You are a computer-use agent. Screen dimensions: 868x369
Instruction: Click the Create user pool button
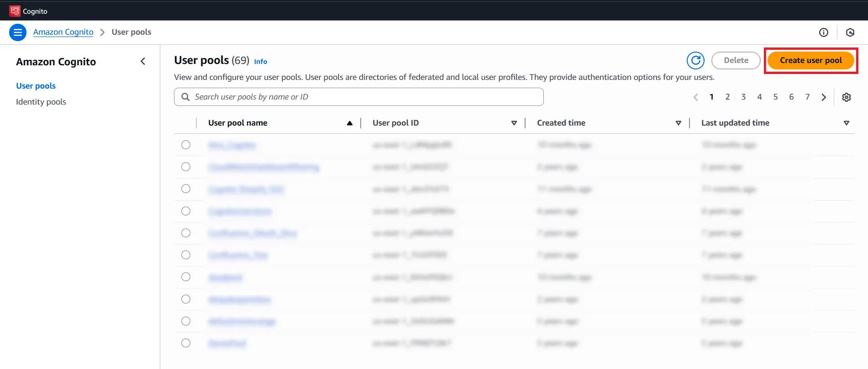[811, 60]
